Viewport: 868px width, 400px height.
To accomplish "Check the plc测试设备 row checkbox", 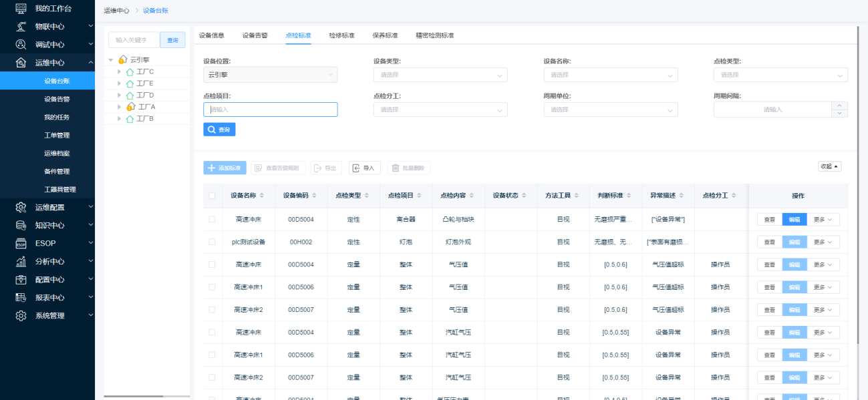I will (212, 242).
